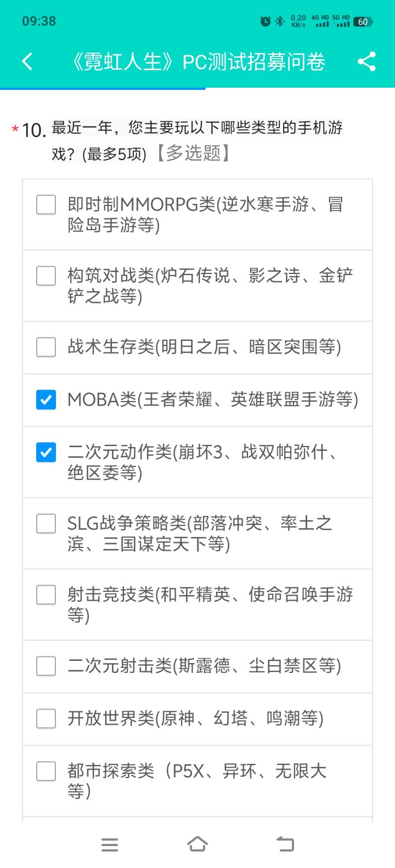Tap the survey title 《霓虹人生》PC测试招募问卷
The height and width of the screenshot is (868, 395).
click(x=198, y=62)
